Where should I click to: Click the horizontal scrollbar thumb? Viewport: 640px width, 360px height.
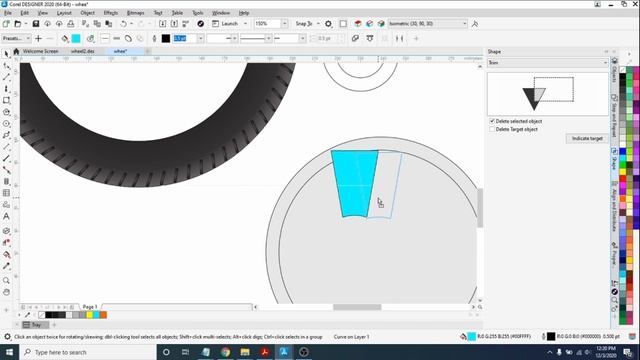pyautogui.click(x=357, y=307)
